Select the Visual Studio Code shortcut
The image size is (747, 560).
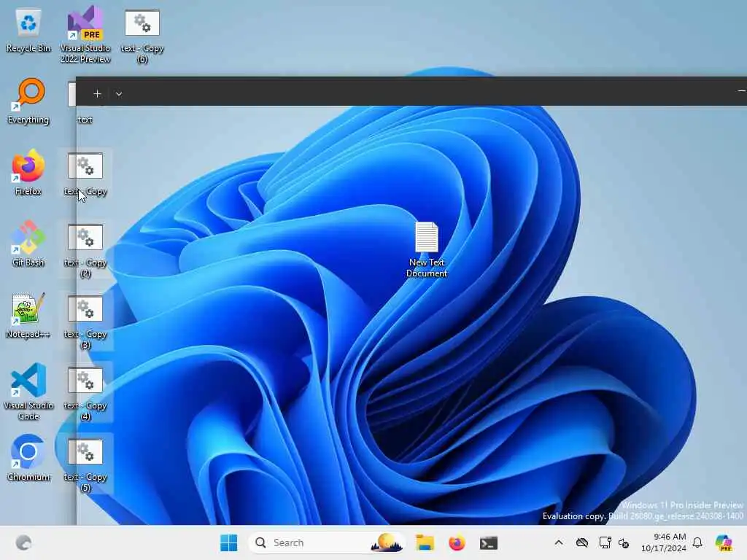[x=28, y=392]
